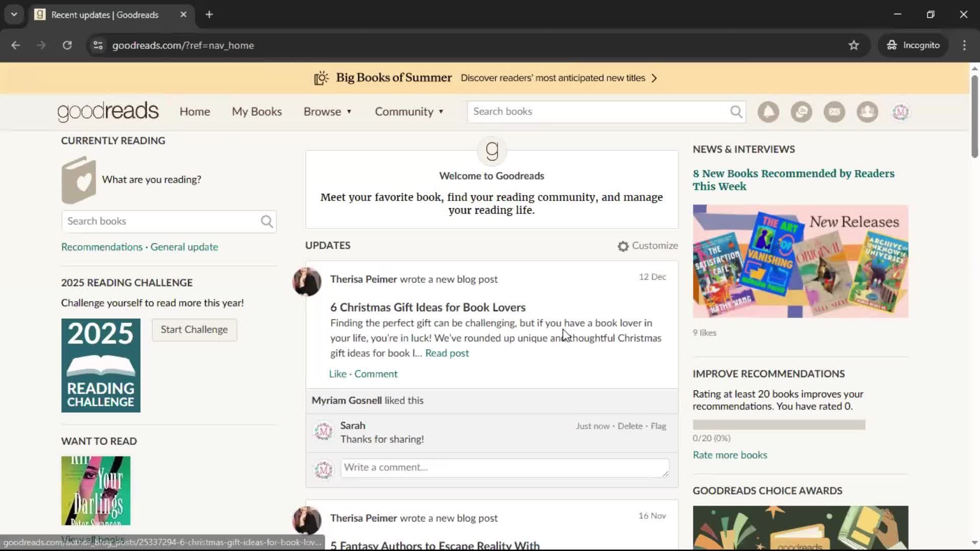The height and width of the screenshot is (551, 980).
Task: Open 8 New Books Recommended by Readers article
Action: point(794,180)
